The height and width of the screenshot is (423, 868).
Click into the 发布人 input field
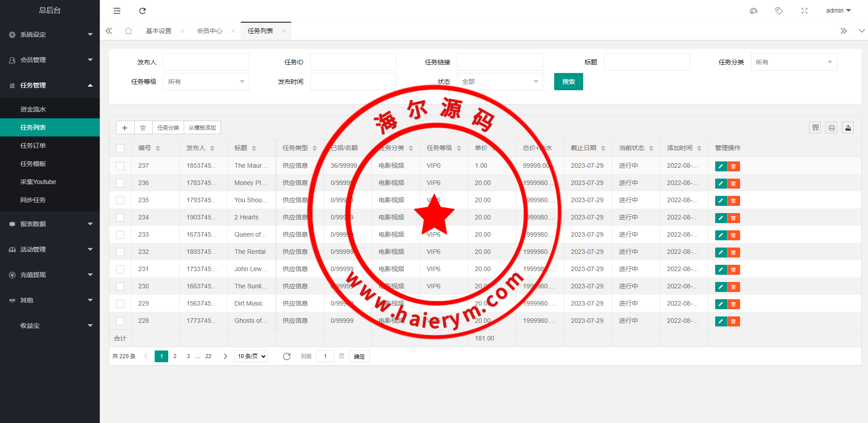(x=206, y=62)
